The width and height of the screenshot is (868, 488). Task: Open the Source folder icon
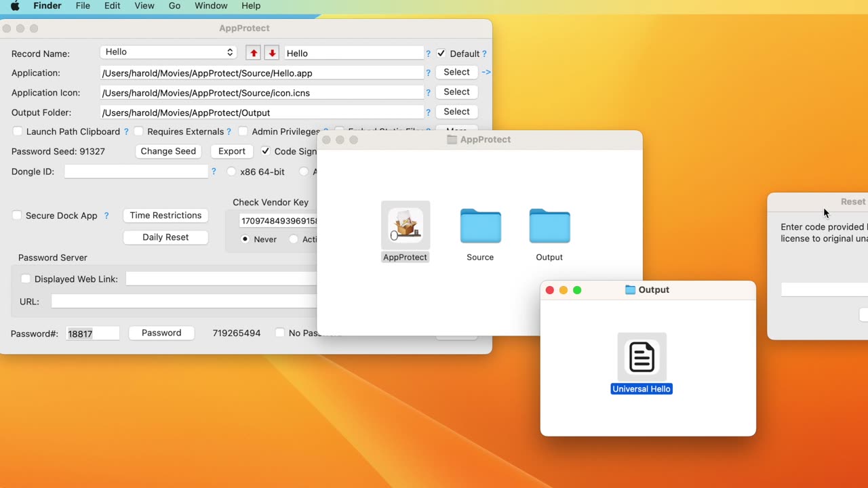point(480,226)
